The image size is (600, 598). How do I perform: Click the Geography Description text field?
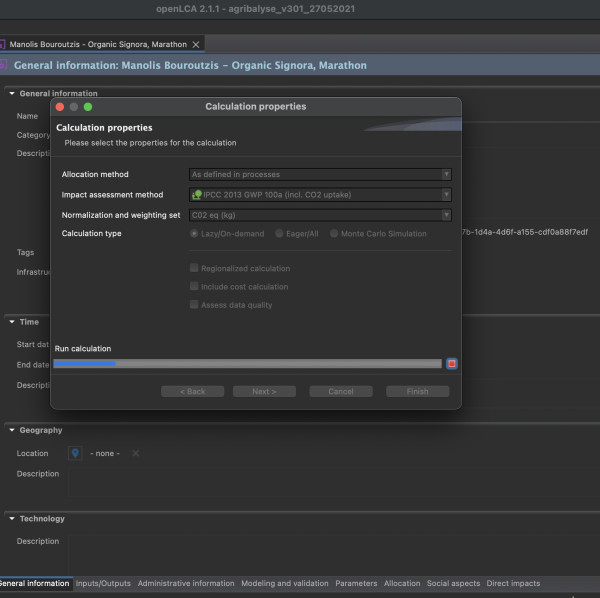[334, 483]
